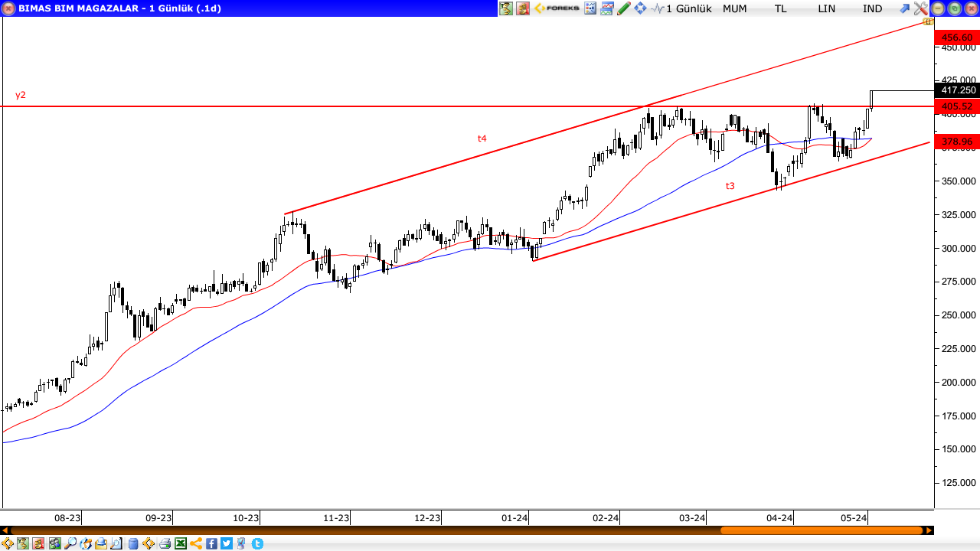Select the 't3' trendline label
This screenshot has height=551, width=980.
click(x=730, y=185)
